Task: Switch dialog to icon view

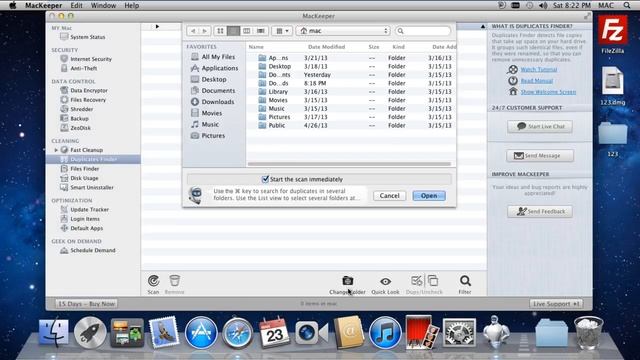Action: 220,31
